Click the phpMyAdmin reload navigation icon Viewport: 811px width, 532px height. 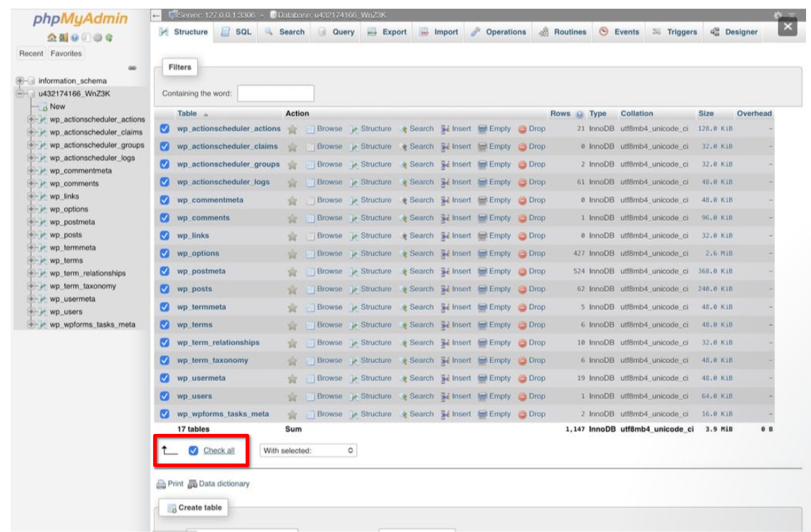pos(109,37)
